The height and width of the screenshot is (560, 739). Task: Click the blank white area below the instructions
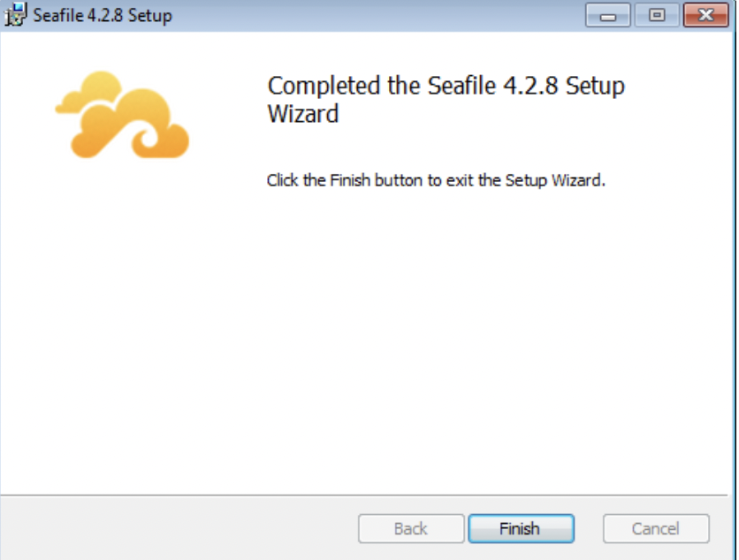442,336
